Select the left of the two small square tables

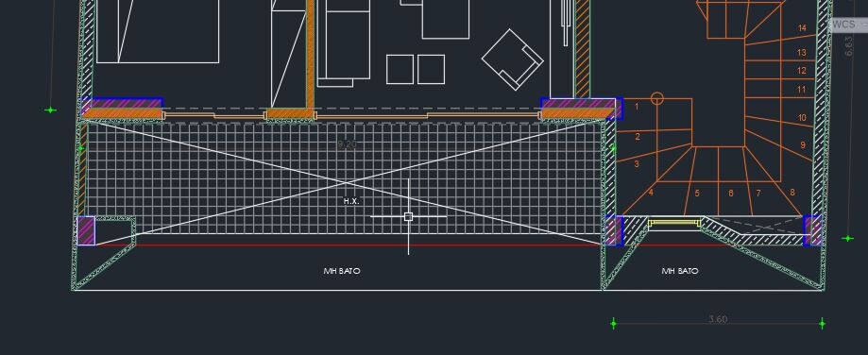400,69
